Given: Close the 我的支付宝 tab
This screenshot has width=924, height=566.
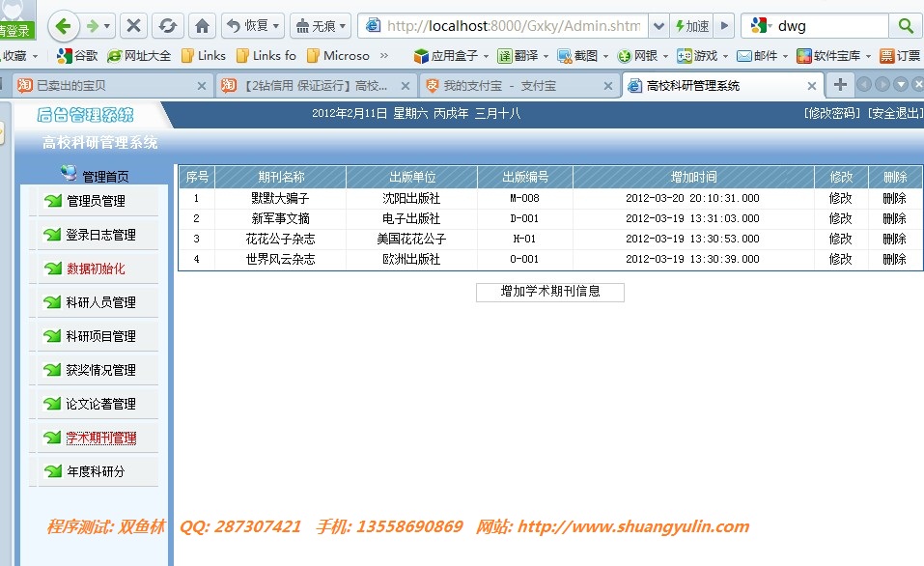Looking at the screenshot, I should [x=608, y=86].
